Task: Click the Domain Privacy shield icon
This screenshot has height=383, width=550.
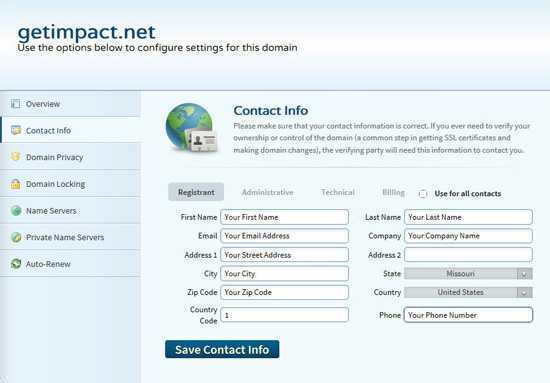Action: 15,157
